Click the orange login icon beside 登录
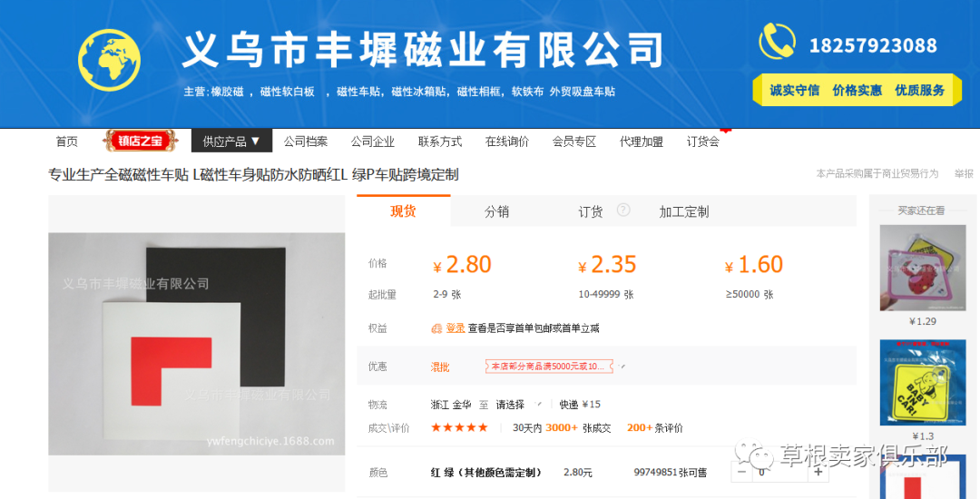The width and height of the screenshot is (980, 499). pyautogui.click(x=436, y=328)
